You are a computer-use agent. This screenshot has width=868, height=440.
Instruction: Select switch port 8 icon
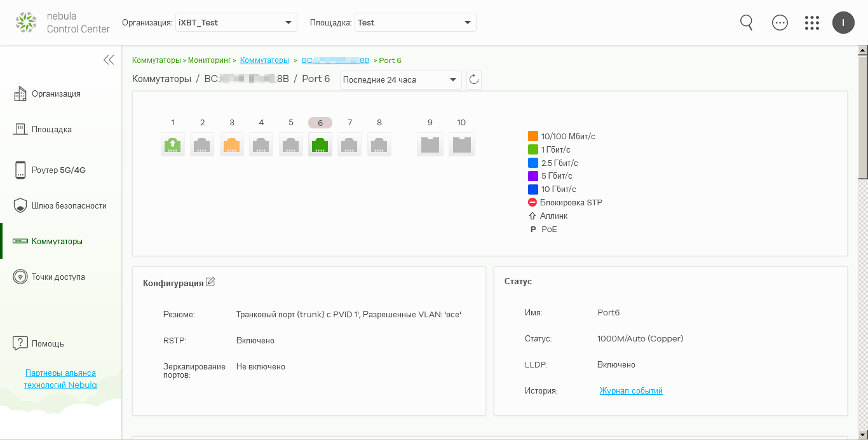coord(379,144)
